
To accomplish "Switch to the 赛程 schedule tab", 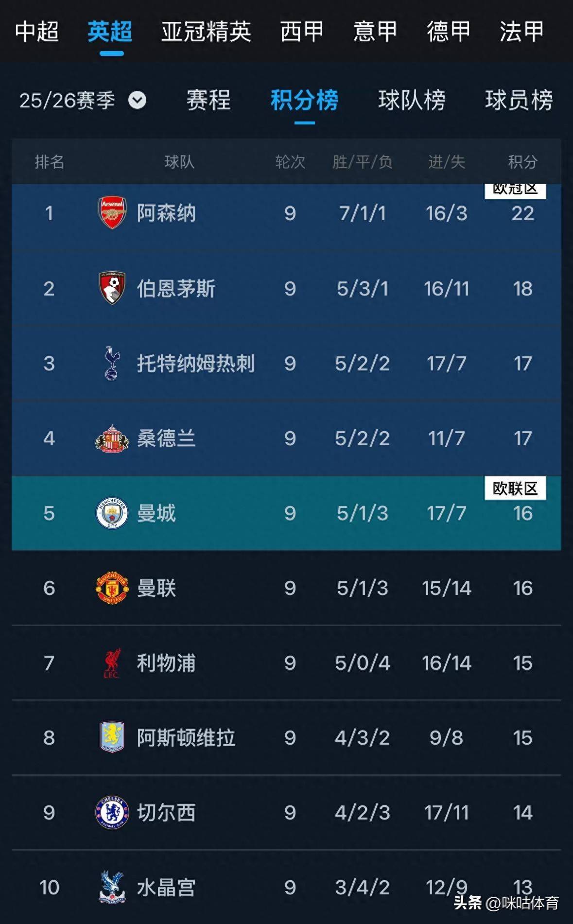I will pyautogui.click(x=208, y=101).
